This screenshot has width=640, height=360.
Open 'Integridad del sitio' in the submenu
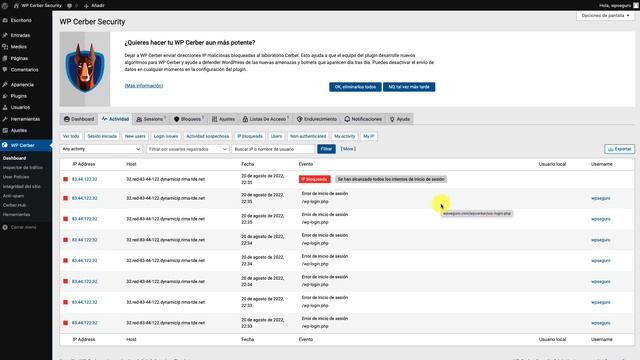tap(22, 187)
